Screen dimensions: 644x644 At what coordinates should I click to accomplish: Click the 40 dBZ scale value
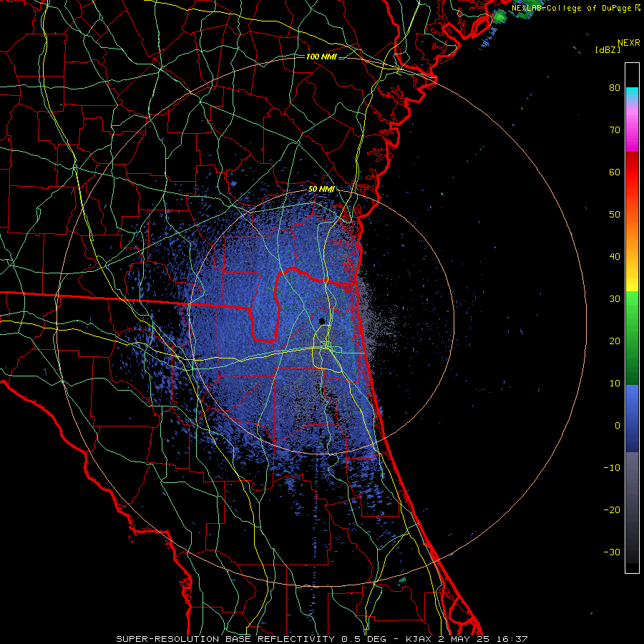(615, 257)
